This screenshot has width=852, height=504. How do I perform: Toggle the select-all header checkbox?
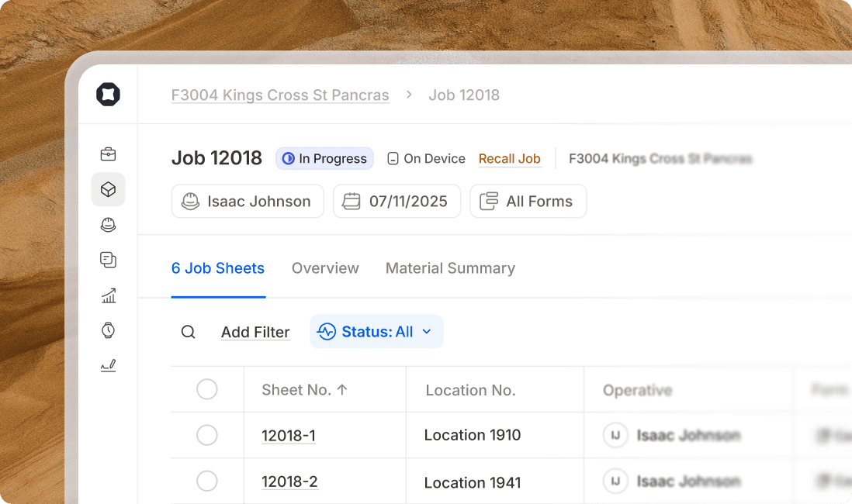point(207,389)
